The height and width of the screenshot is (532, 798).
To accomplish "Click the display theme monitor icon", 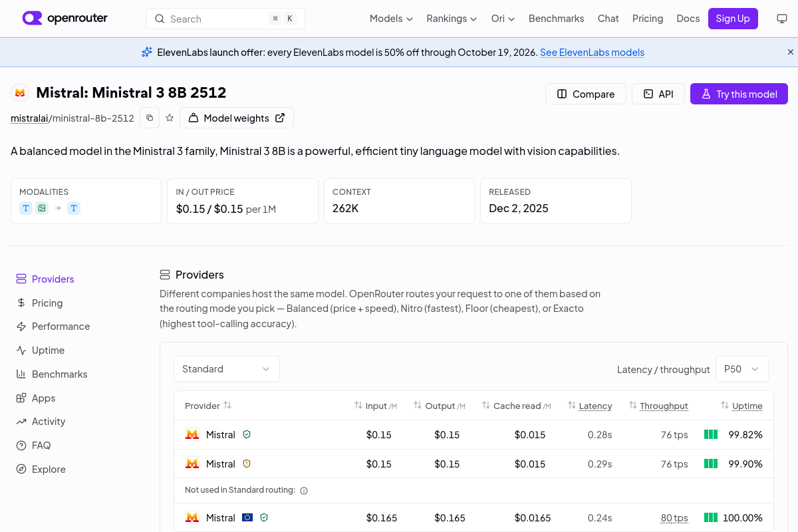I will [782, 19].
